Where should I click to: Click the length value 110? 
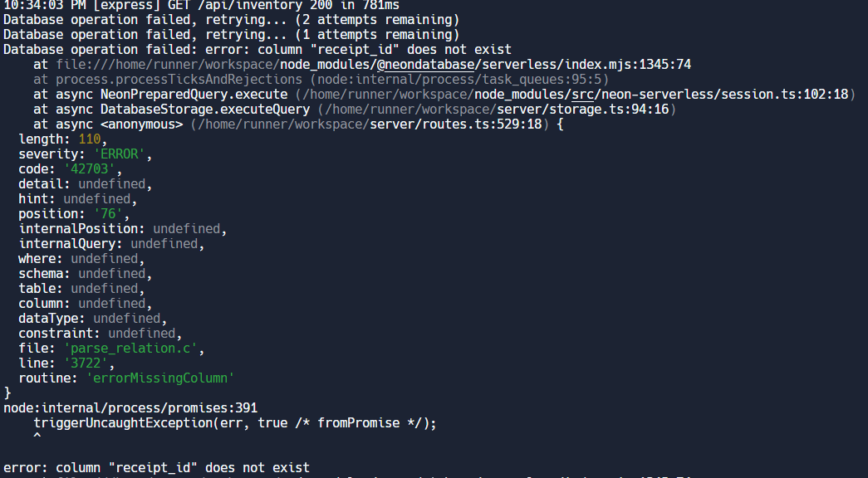point(90,139)
